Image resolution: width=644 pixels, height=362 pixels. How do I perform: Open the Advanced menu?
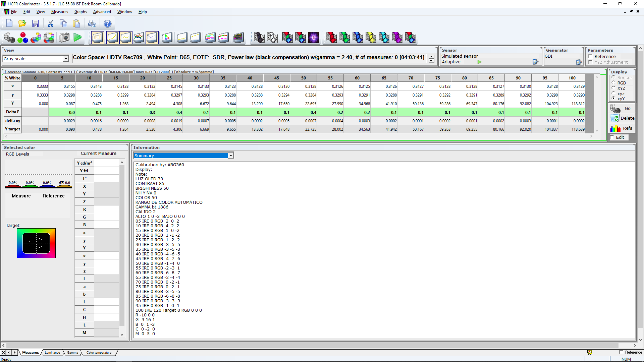(102, 12)
